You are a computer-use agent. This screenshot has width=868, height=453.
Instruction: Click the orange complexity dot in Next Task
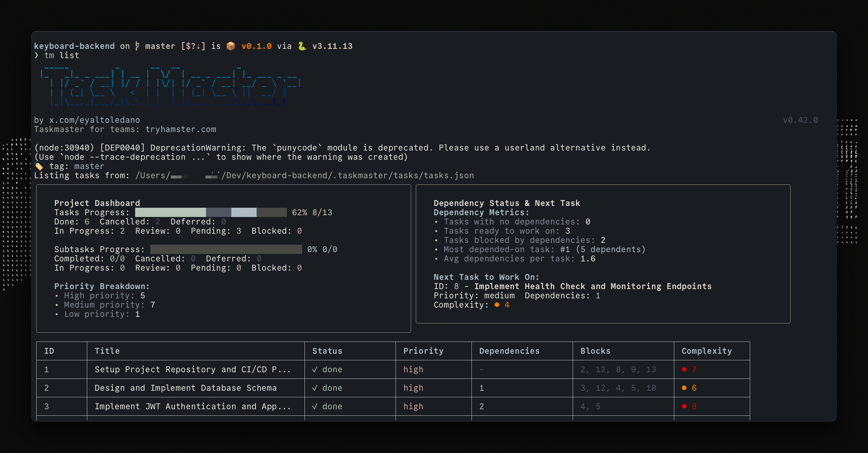click(x=497, y=305)
